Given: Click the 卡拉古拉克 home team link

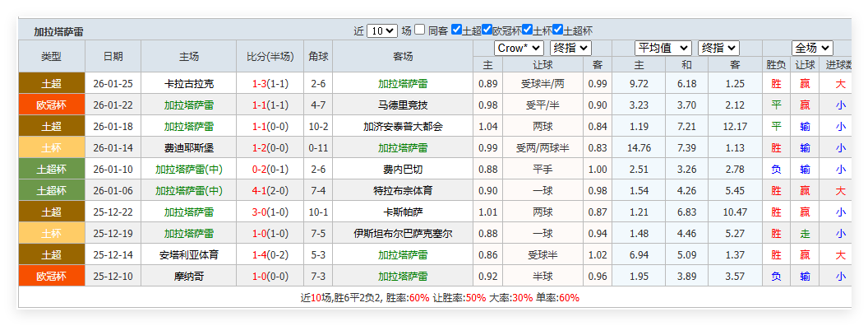Looking at the screenshot, I should click(x=189, y=84).
